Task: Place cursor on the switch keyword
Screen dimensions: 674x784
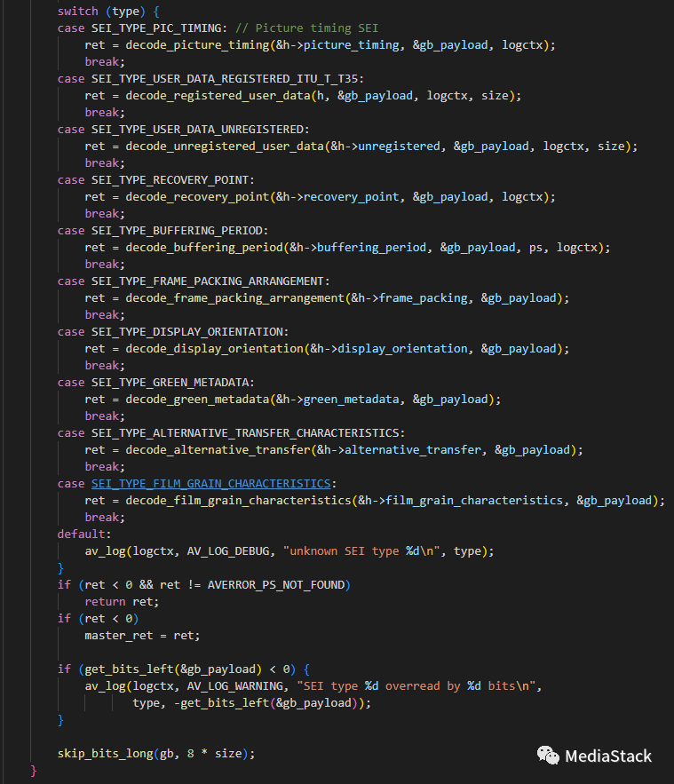Action: click(78, 11)
